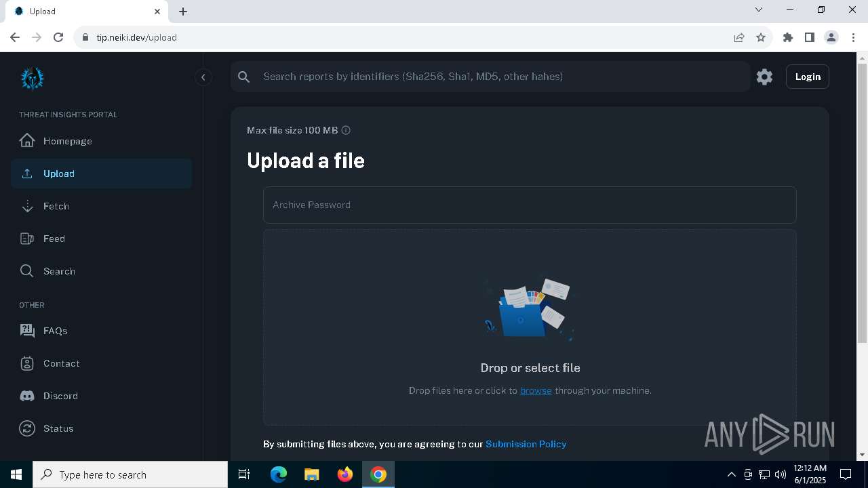Click the Neiki helmet logo
The height and width of the screenshot is (488, 868).
point(32,78)
